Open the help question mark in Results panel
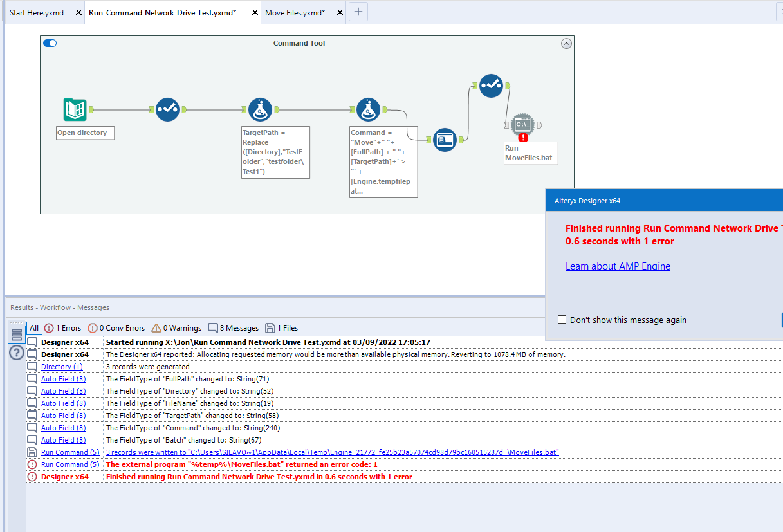The width and height of the screenshot is (783, 532). click(16, 353)
